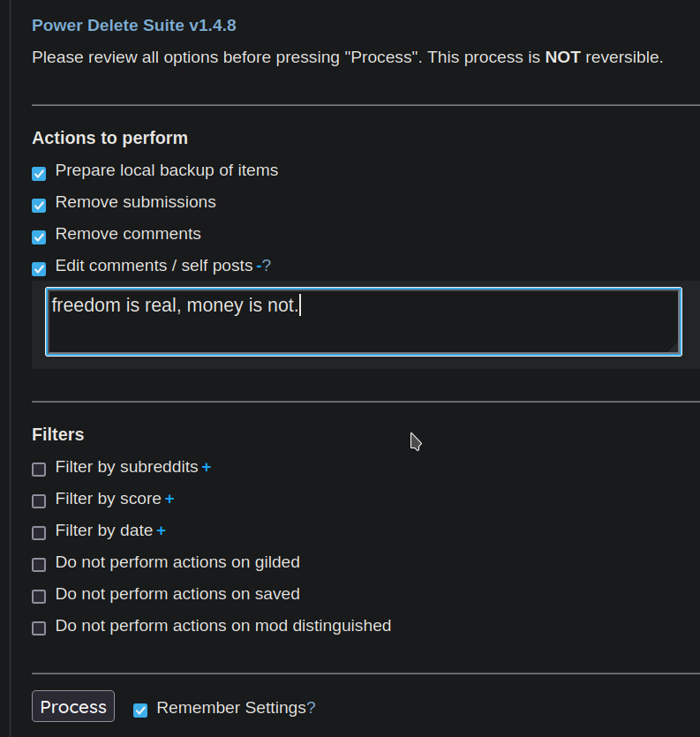
Task: Toggle the Remember Settings checkbox
Action: pos(140,710)
